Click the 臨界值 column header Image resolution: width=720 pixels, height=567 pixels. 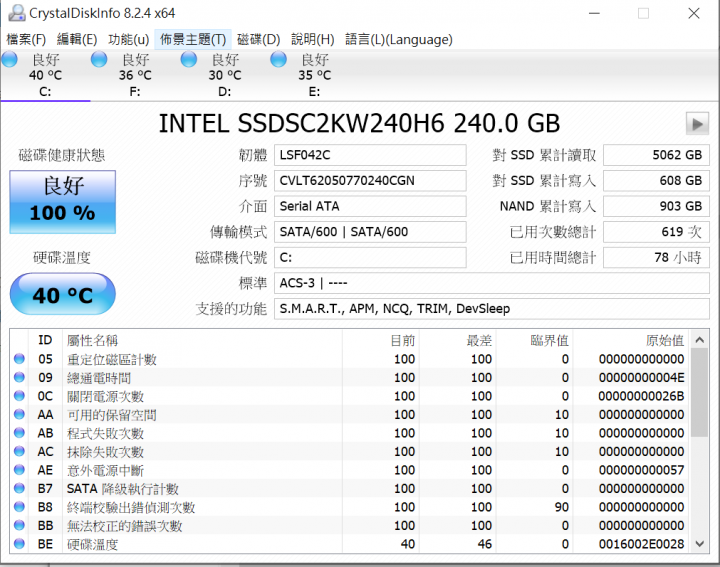(550, 340)
